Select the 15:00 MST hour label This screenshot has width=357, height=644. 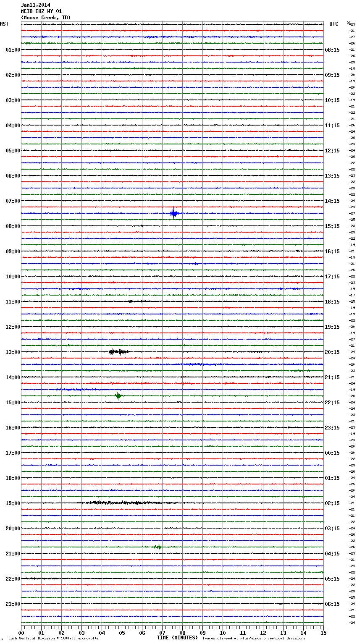pos(13,403)
